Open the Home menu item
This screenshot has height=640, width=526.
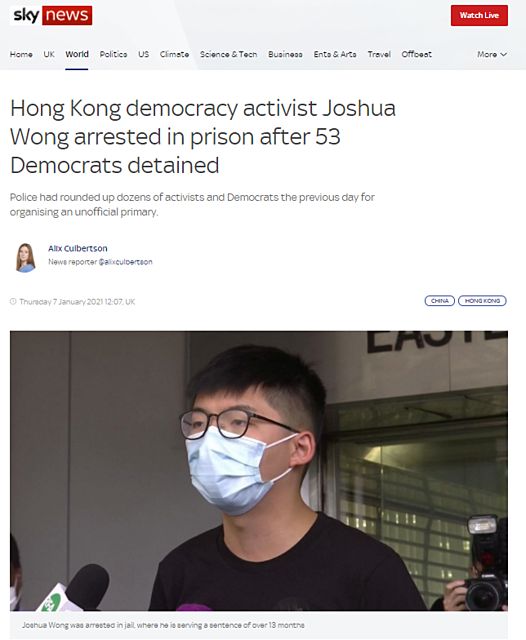[21, 54]
